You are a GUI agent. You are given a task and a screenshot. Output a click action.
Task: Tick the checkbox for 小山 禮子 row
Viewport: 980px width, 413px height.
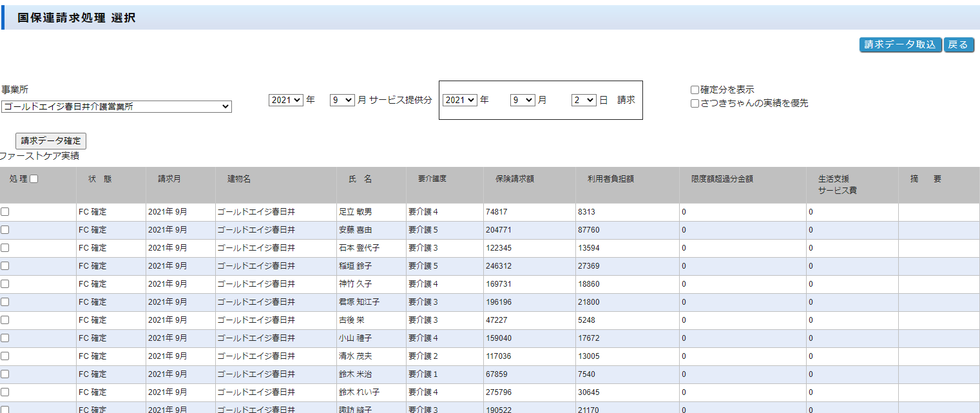(5, 338)
